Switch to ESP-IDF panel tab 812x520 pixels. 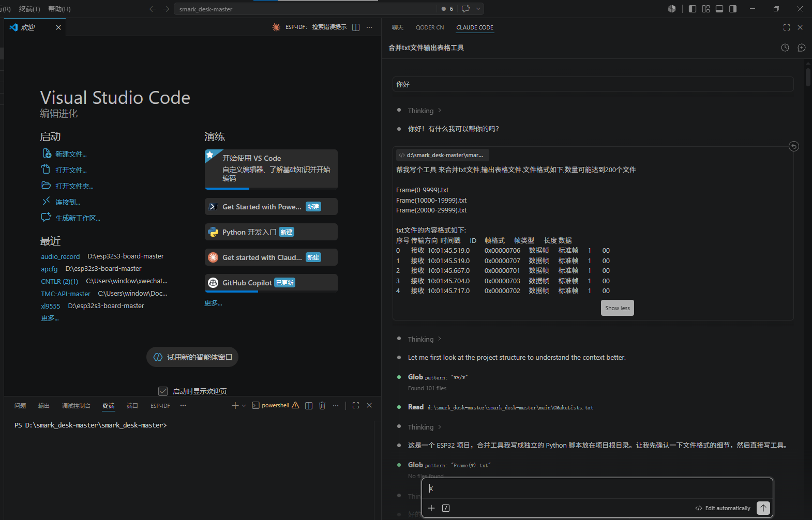click(160, 406)
